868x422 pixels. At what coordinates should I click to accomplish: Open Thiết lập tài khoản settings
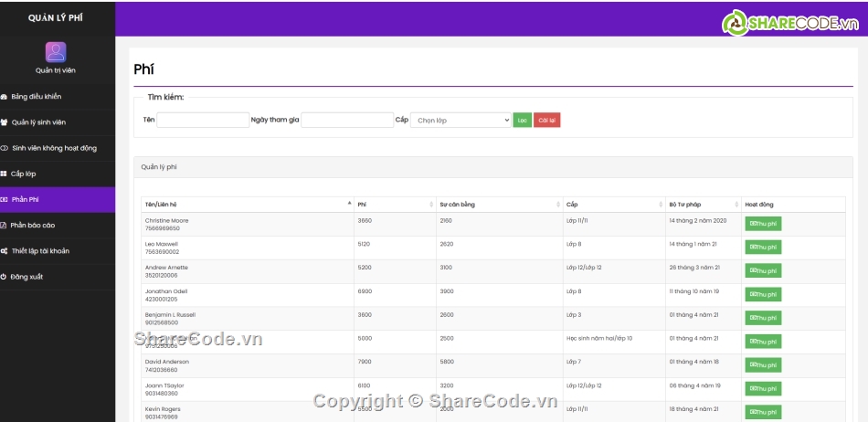tap(58, 251)
